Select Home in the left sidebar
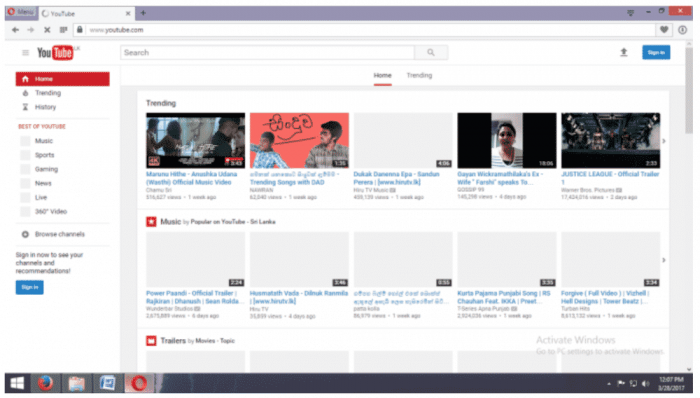700x398 pixels. (62, 79)
